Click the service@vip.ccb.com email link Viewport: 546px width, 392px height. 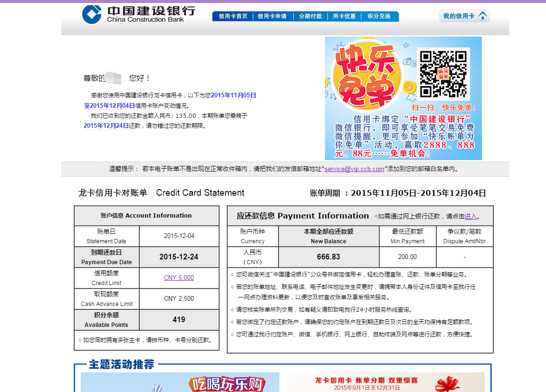(354, 169)
